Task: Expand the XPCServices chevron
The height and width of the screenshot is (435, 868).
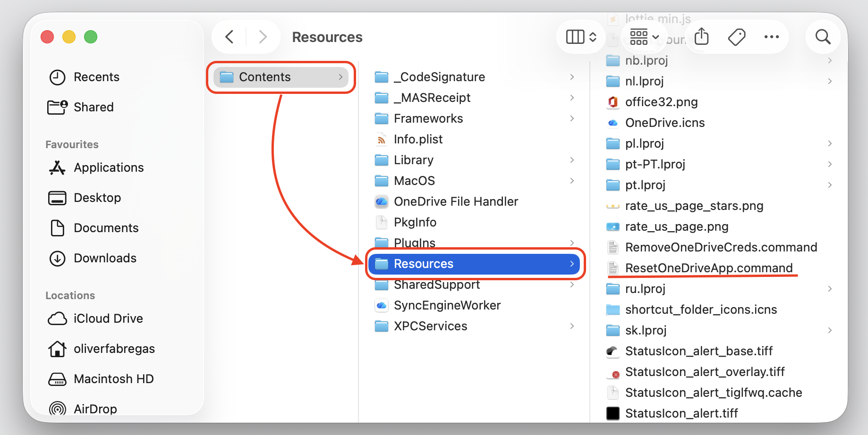Action: tap(572, 326)
